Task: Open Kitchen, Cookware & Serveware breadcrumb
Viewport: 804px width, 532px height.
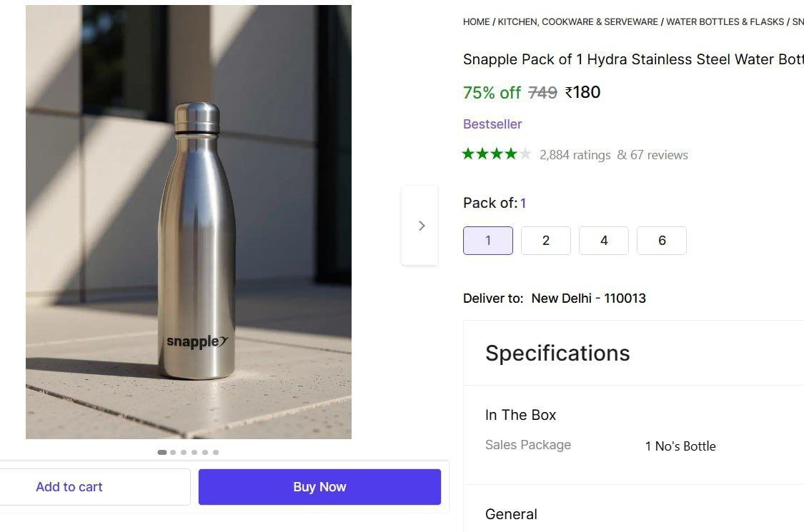Action: click(x=578, y=22)
